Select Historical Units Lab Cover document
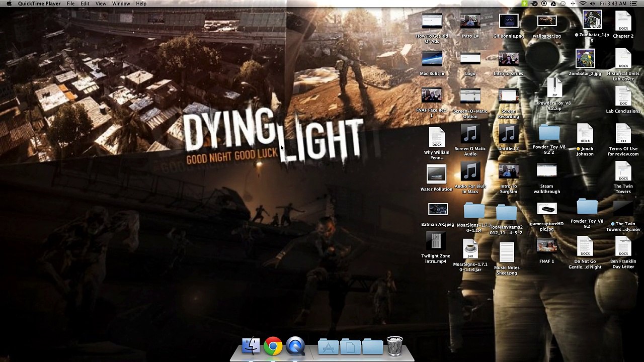Screen dimensions: 644x362 click(x=623, y=59)
